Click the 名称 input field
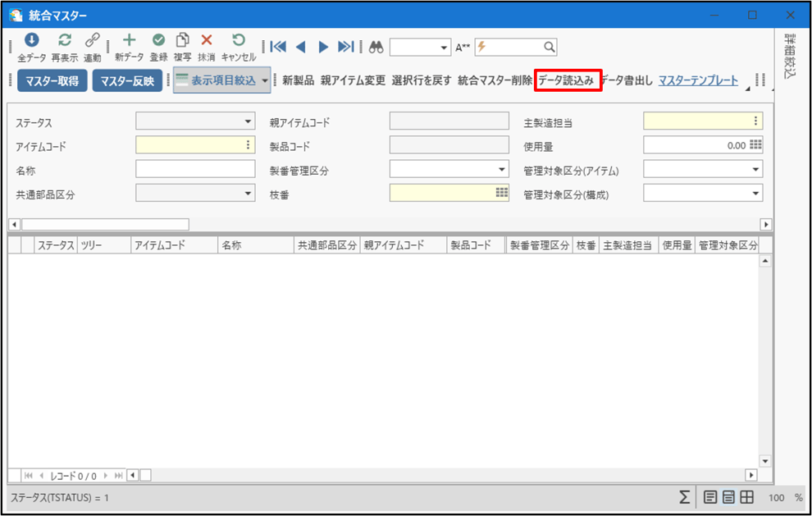Screen dimensions: 812x516 [x=195, y=170]
